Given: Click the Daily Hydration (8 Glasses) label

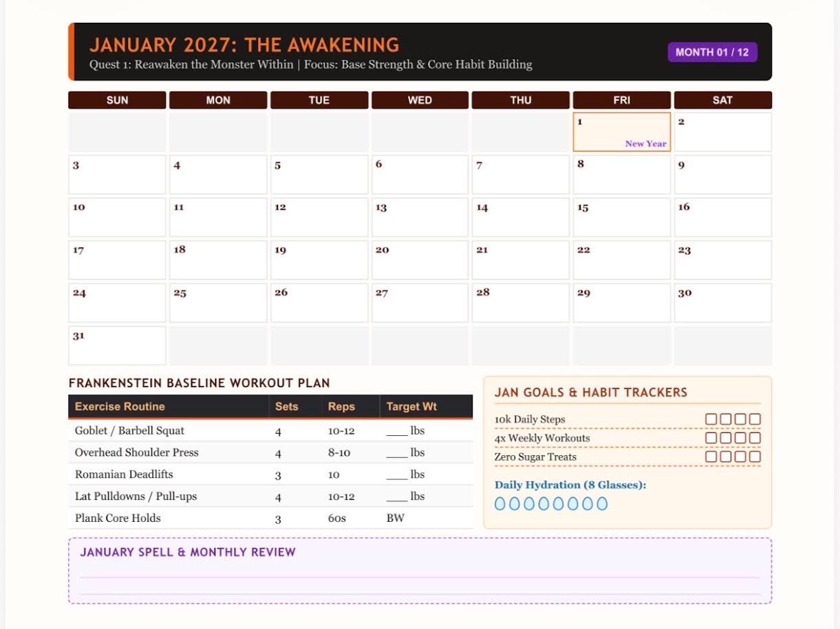Looking at the screenshot, I should point(570,485).
